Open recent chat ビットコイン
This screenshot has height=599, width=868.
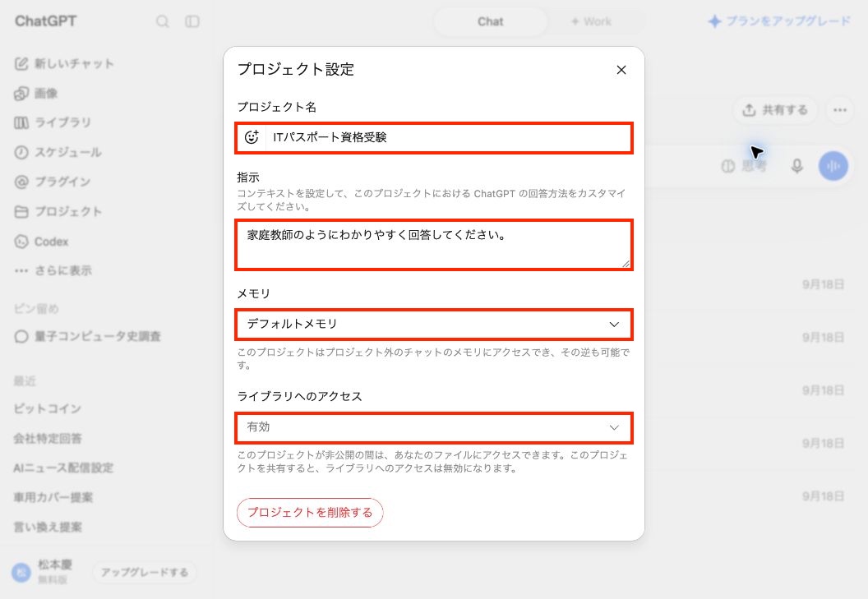pyautogui.click(x=48, y=409)
